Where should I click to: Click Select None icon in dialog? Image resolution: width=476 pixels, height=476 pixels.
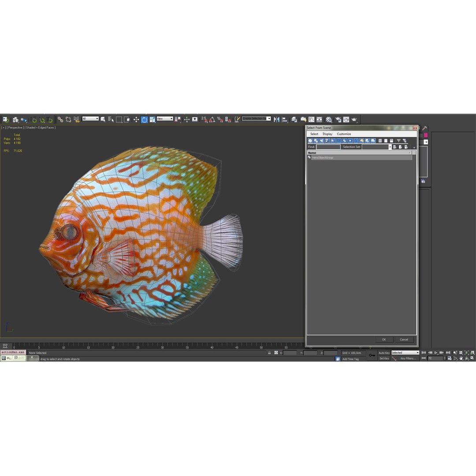click(x=386, y=141)
